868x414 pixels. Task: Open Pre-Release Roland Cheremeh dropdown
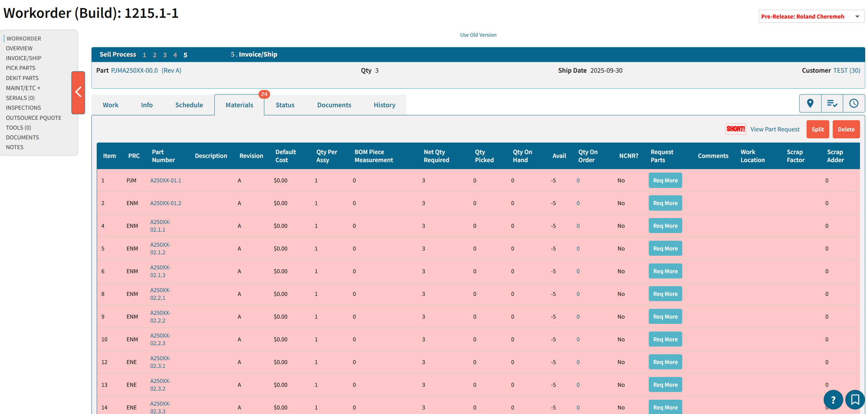click(x=811, y=16)
